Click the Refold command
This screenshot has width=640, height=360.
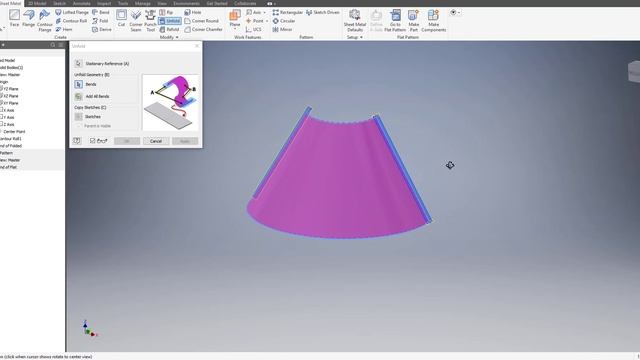click(x=169, y=29)
